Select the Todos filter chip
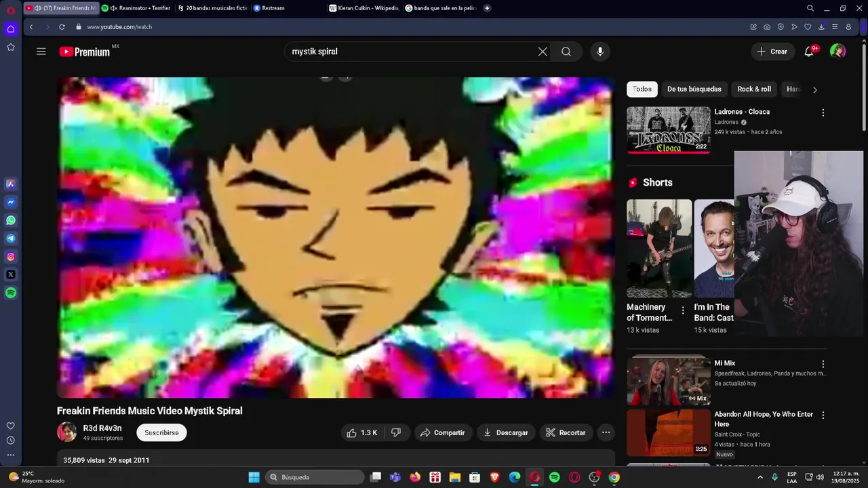The height and width of the screenshot is (488, 868). point(642,89)
